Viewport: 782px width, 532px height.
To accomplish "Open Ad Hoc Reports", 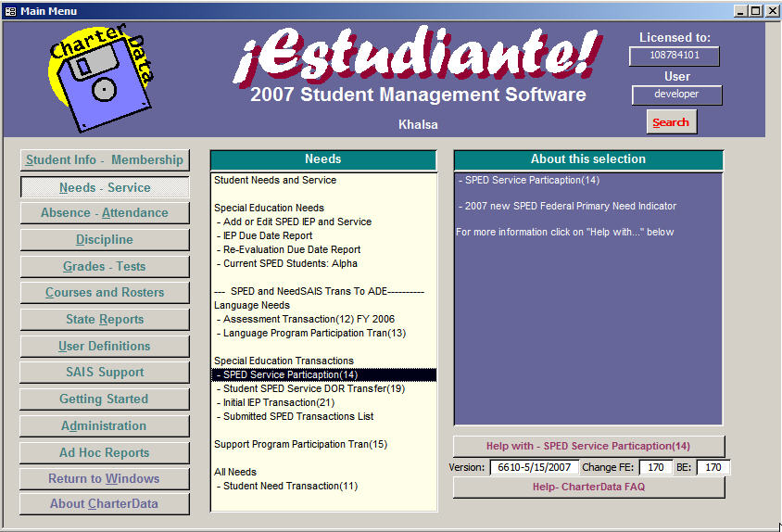I will pyautogui.click(x=105, y=452).
